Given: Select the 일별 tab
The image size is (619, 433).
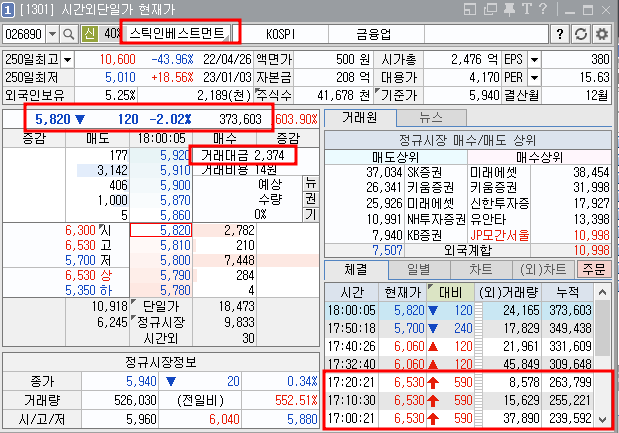Looking at the screenshot, I should pyautogui.click(x=419, y=270).
